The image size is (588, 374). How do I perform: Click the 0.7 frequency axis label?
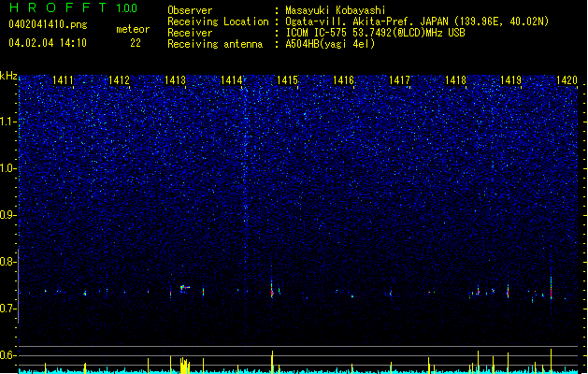pyautogui.click(x=7, y=309)
